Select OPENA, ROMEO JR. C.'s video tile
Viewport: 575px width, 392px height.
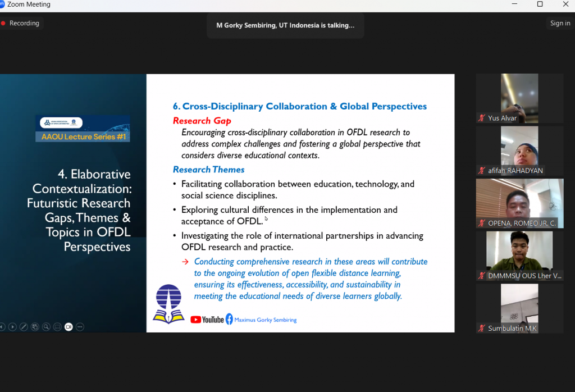pyautogui.click(x=519, y=203)
